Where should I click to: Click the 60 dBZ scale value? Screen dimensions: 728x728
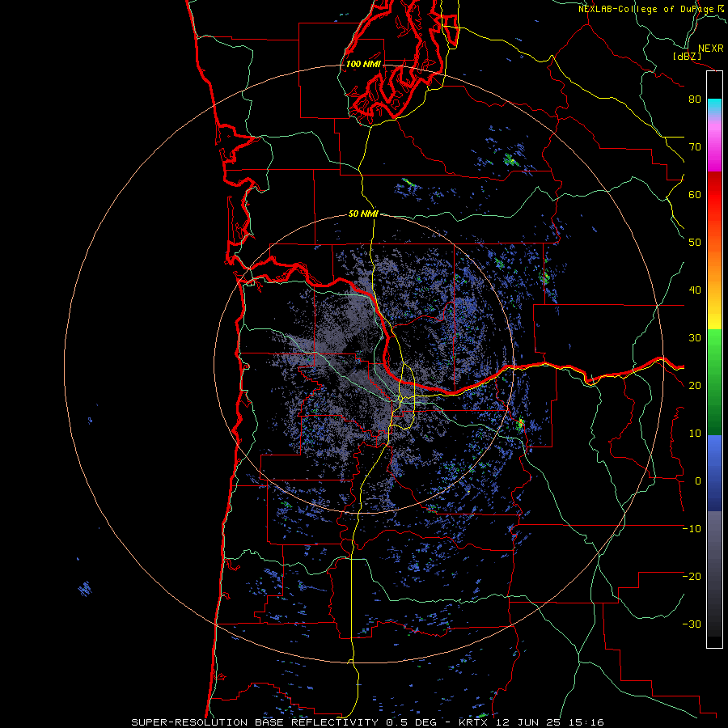pyautogui.click(x=695, y=194)
